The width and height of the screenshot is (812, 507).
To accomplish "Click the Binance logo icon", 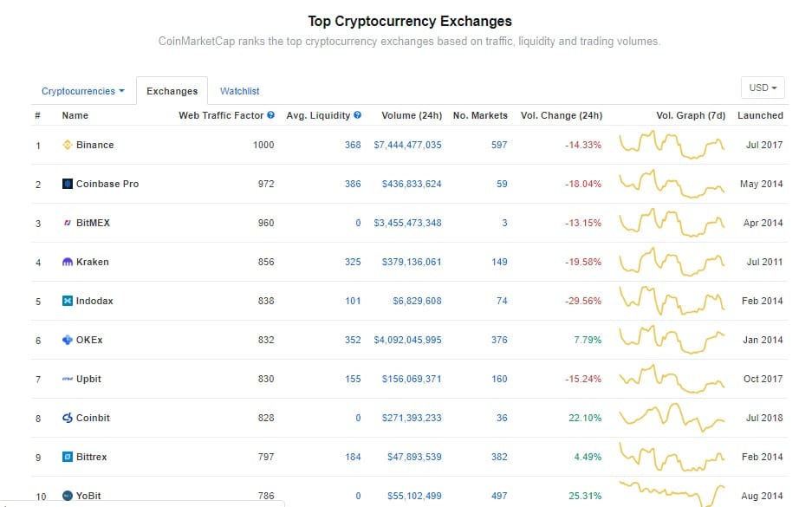I will pyautogui.click(x=68, y=145).
